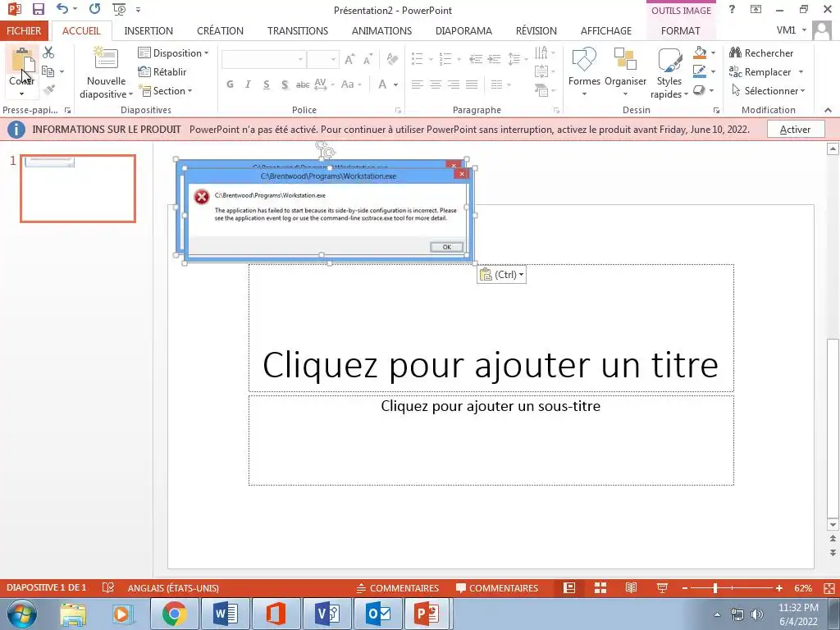The height and width of the screenshot is (630, 840).
Task: Toggle bold (G) formatting
Action: (x=230, y=84)
